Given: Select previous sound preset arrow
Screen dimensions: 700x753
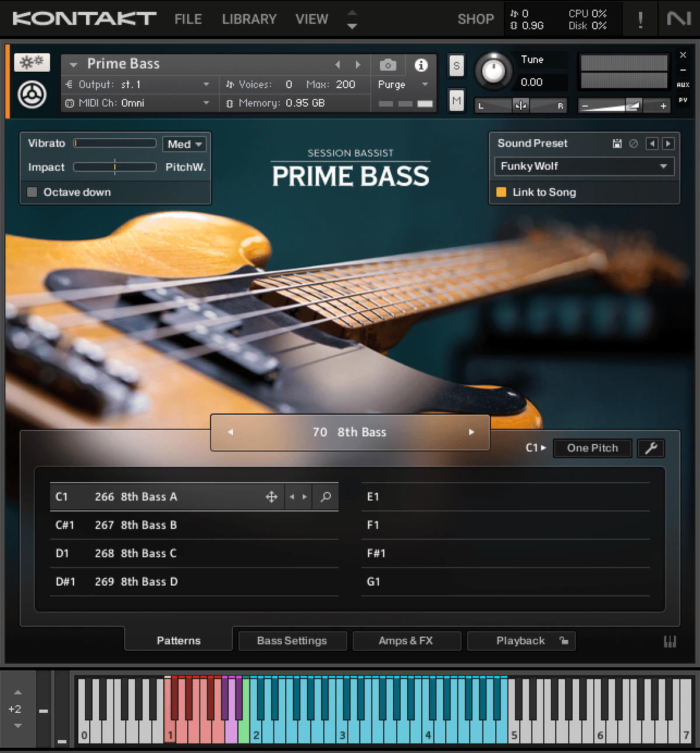Looking at the screenshot, I should tap(652, 143).
